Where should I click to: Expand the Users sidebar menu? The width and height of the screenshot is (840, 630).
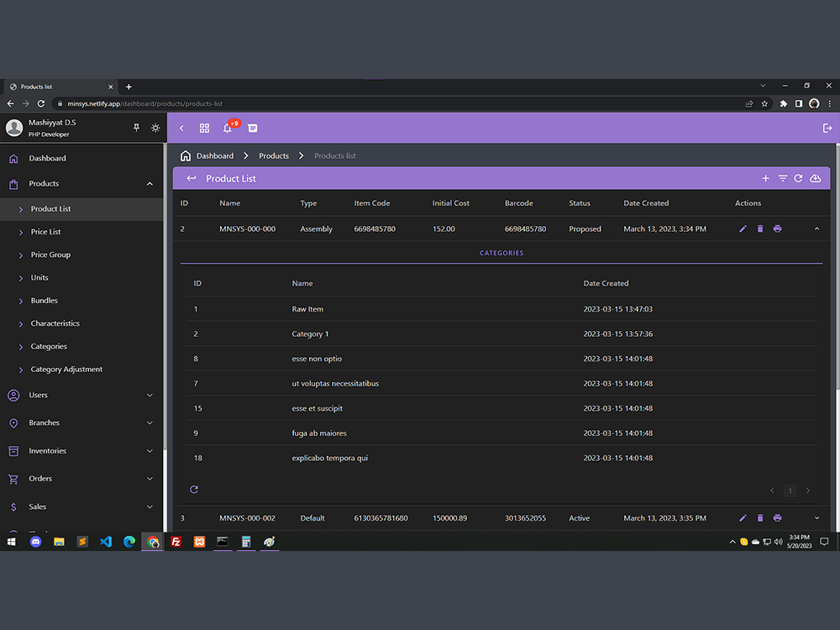point(150,396)
